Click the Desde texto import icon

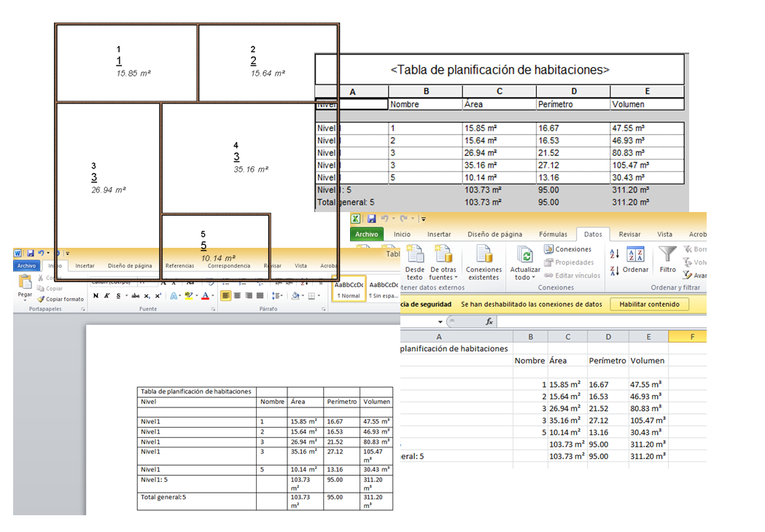click(415, 255)
